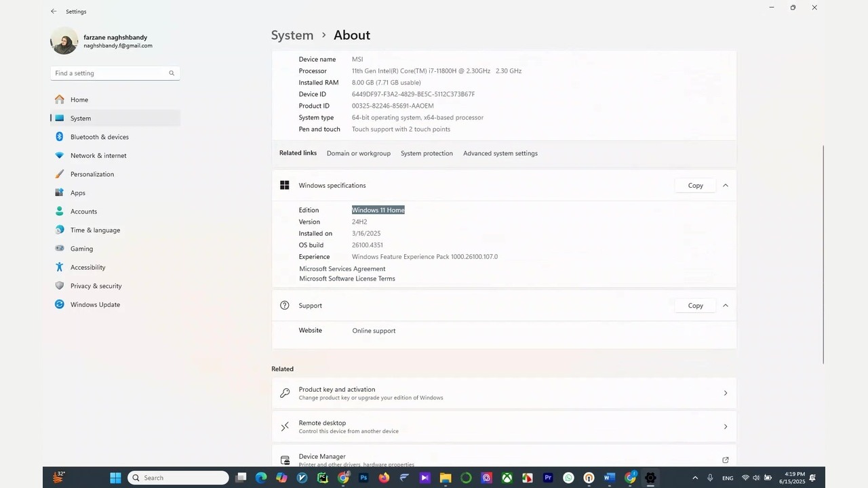Open the Xbox app from the taskbar
Screen dimensions: 868x488
(x=507, y=478)
